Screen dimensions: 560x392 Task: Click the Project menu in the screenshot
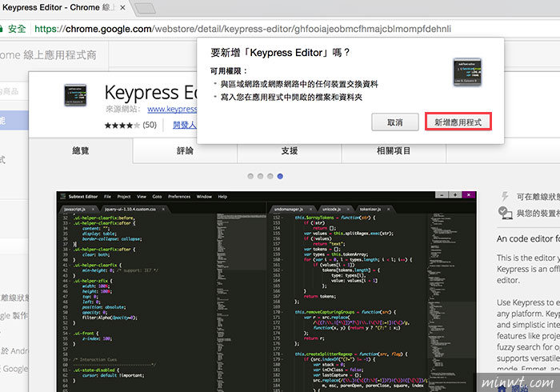(x=124, y=197)
